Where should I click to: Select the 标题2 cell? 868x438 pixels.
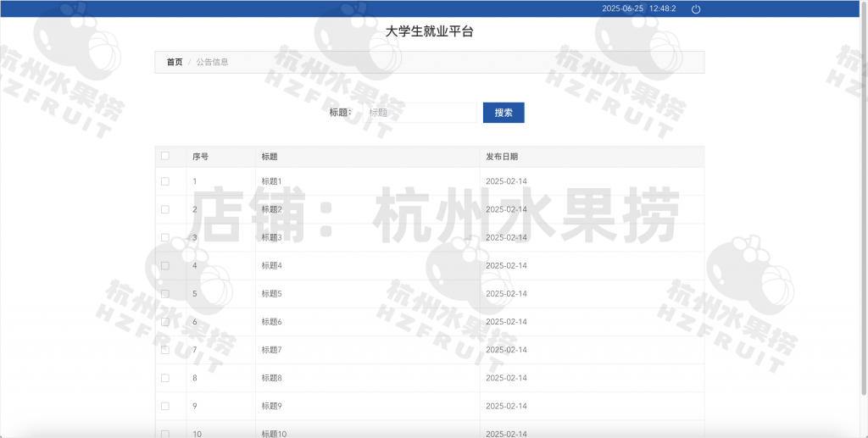pyautogui.click(x=368, y=209)
